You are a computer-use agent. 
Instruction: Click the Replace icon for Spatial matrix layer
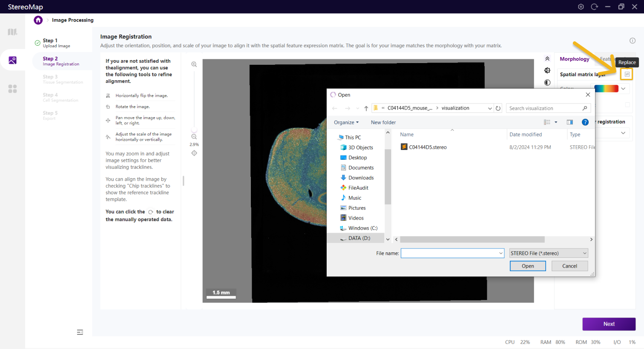pos(627,74)
